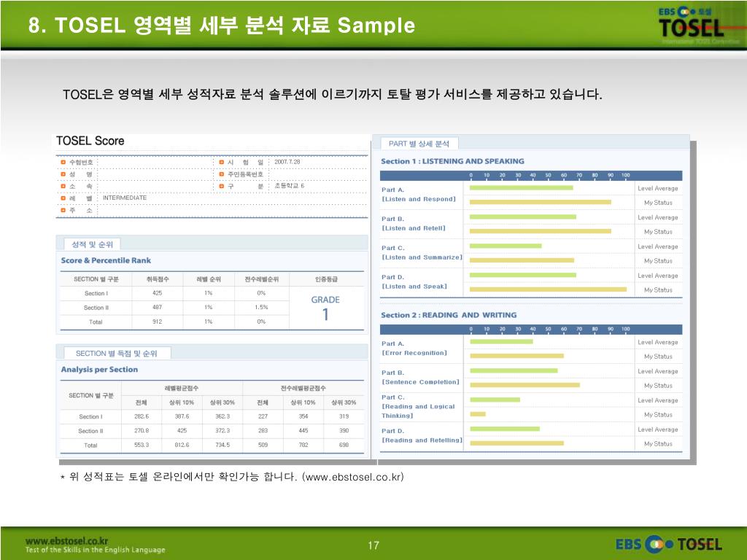Screen dimensions: 747x560
Task: Click the '[Error Recognition]' part label
Action: [414, 354]
